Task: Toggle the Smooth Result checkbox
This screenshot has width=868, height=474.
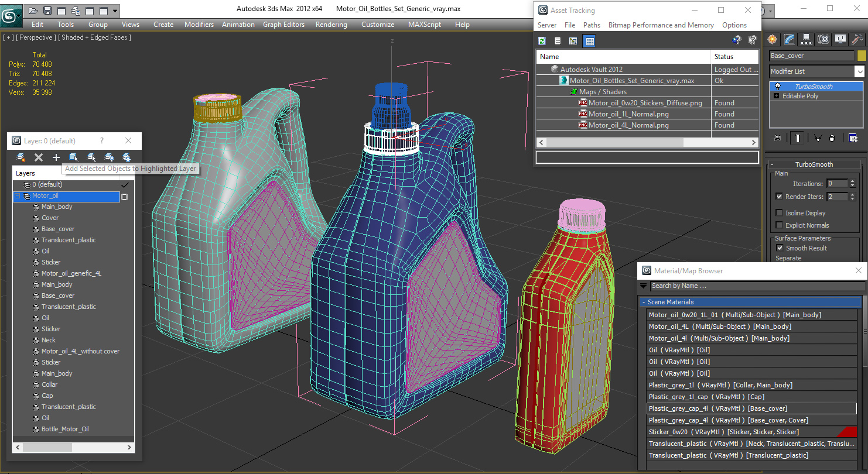Action: [779, 248]
